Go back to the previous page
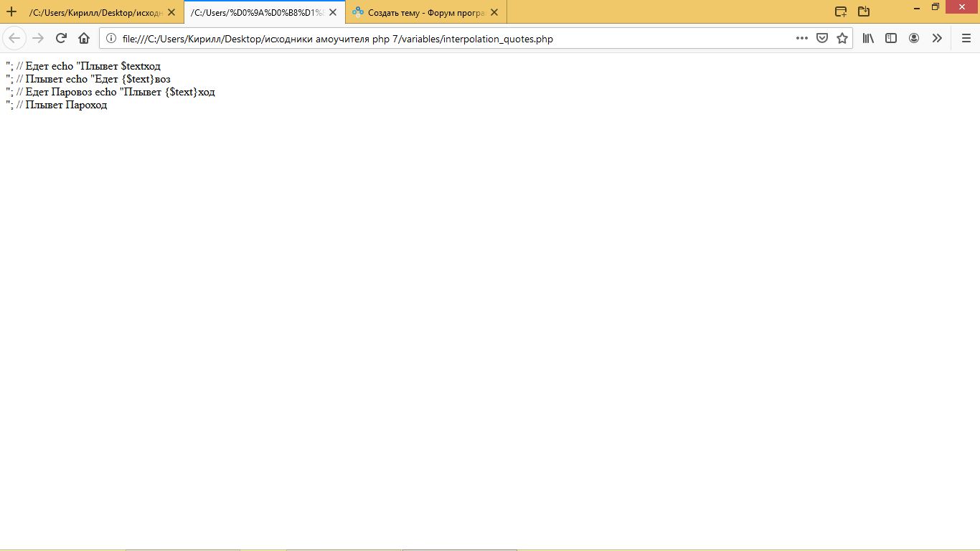The width and height of the screenshot is (980, 551). 14,38
